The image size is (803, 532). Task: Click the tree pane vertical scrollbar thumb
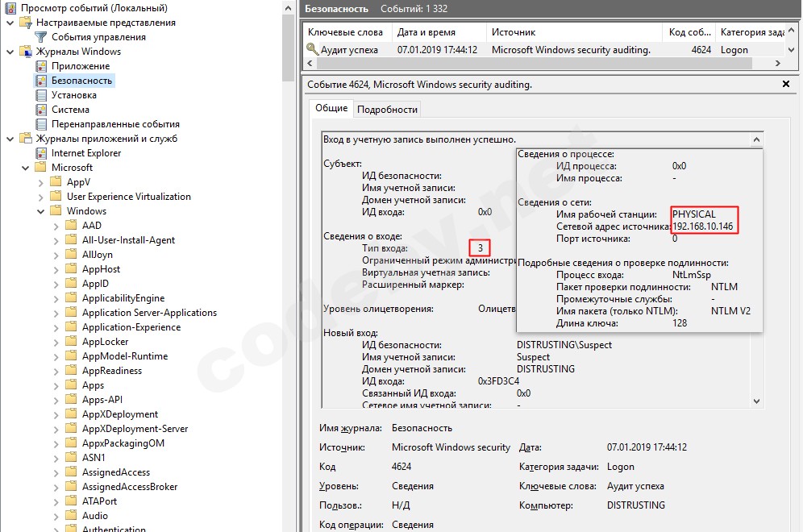pyautogui.click(x=289, y=48)
